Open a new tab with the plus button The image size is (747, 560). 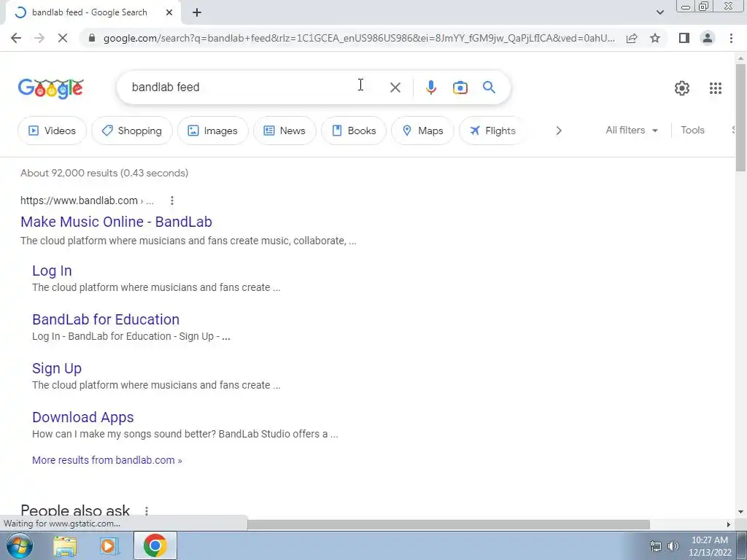(197, 13)
